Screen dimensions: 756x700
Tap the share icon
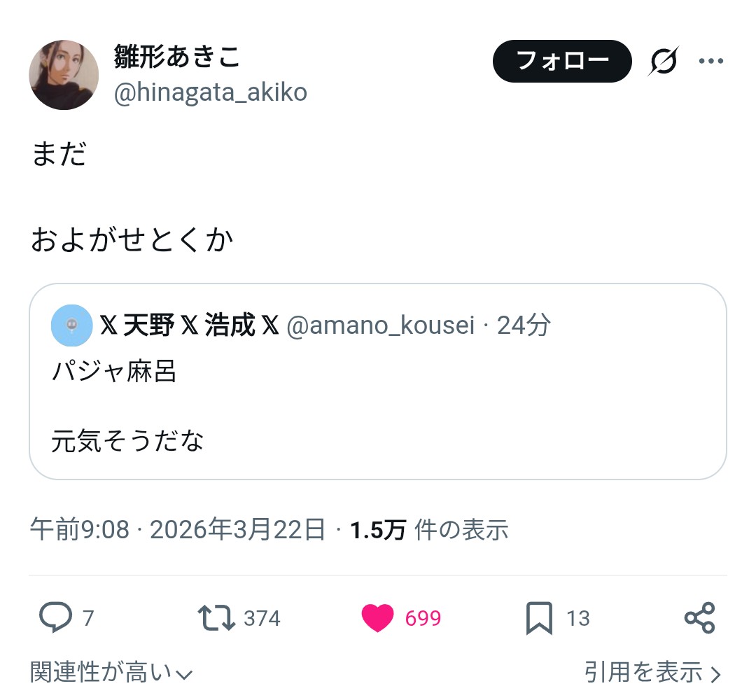pos(699,618)
